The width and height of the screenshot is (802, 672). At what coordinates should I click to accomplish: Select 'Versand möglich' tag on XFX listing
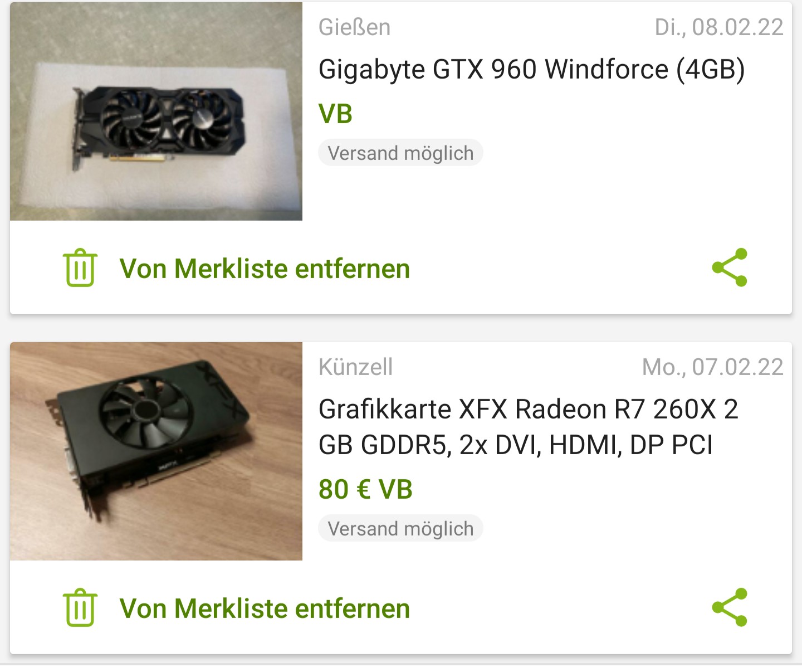400,528
